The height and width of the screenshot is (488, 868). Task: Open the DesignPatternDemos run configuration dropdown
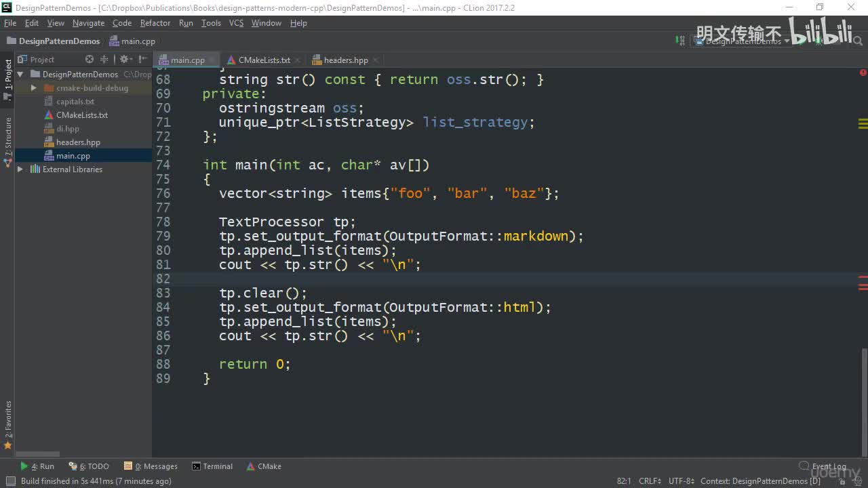[742, 41]
